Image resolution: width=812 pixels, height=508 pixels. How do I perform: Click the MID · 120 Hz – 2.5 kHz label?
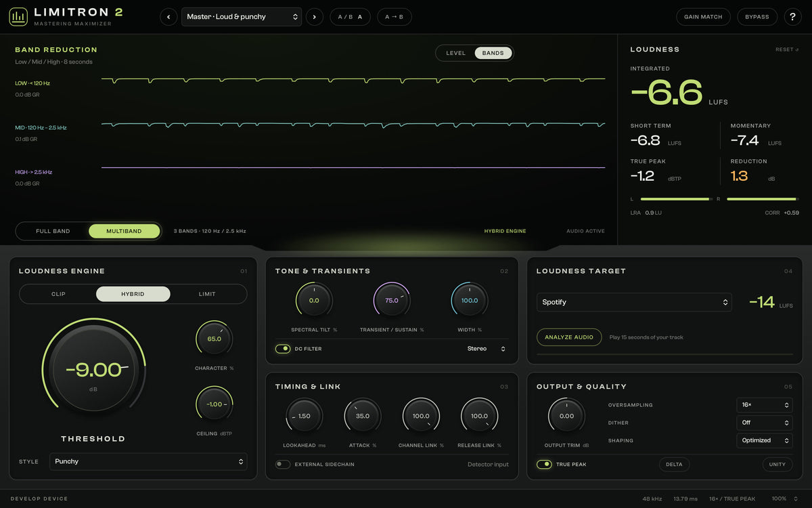[41, 127]
